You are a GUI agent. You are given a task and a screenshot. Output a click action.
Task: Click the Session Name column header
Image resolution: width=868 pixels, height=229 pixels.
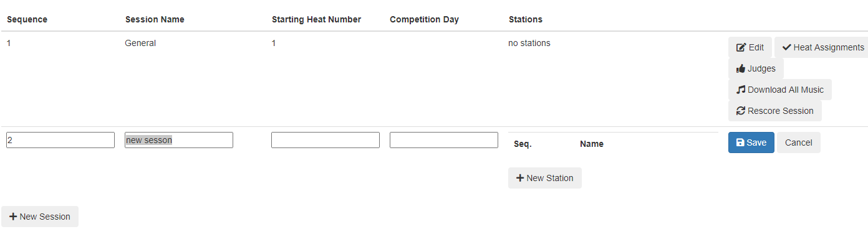[155, 19]
